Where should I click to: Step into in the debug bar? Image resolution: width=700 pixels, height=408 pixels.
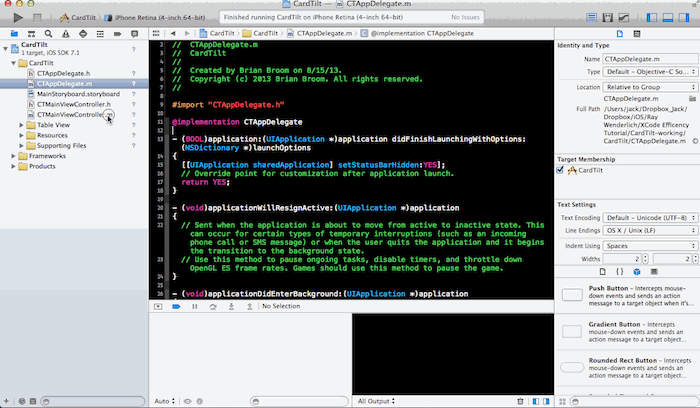tap(231, 306)
